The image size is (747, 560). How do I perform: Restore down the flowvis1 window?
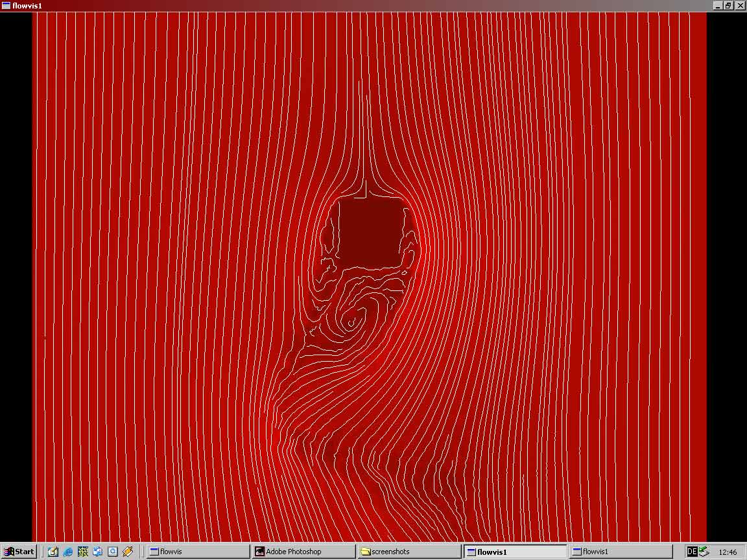tap(728, 6)
